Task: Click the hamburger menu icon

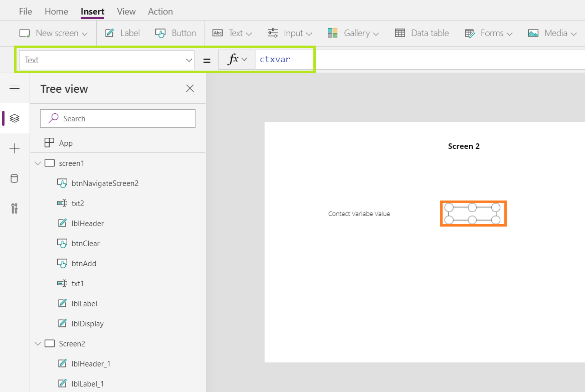Action: (15, 88)
